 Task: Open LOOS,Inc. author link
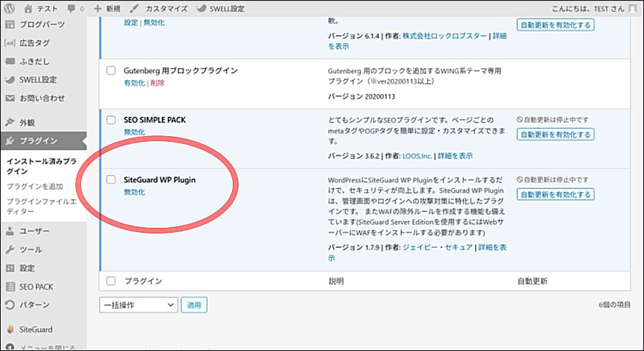(418, 156)
